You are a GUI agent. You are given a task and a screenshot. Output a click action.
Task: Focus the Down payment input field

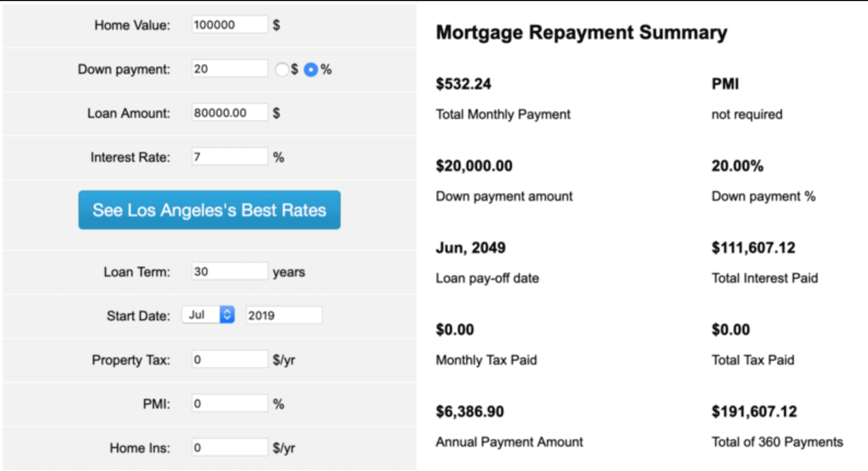(229, 69)
